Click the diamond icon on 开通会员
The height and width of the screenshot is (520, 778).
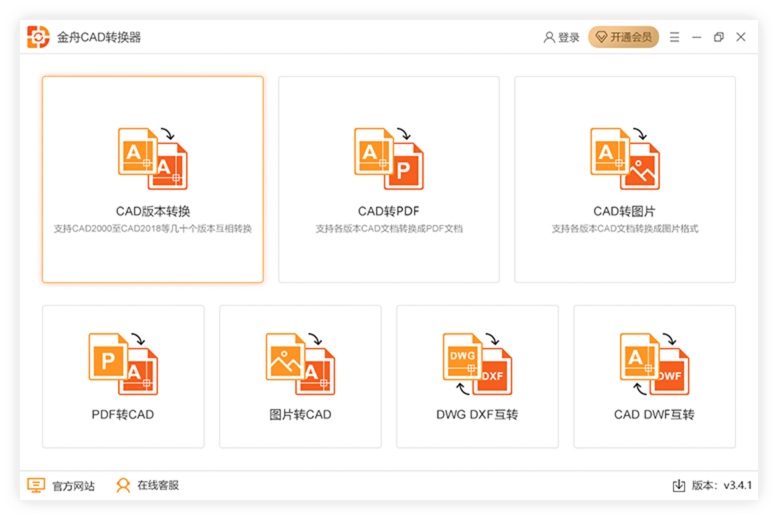(x=601, y=37)
